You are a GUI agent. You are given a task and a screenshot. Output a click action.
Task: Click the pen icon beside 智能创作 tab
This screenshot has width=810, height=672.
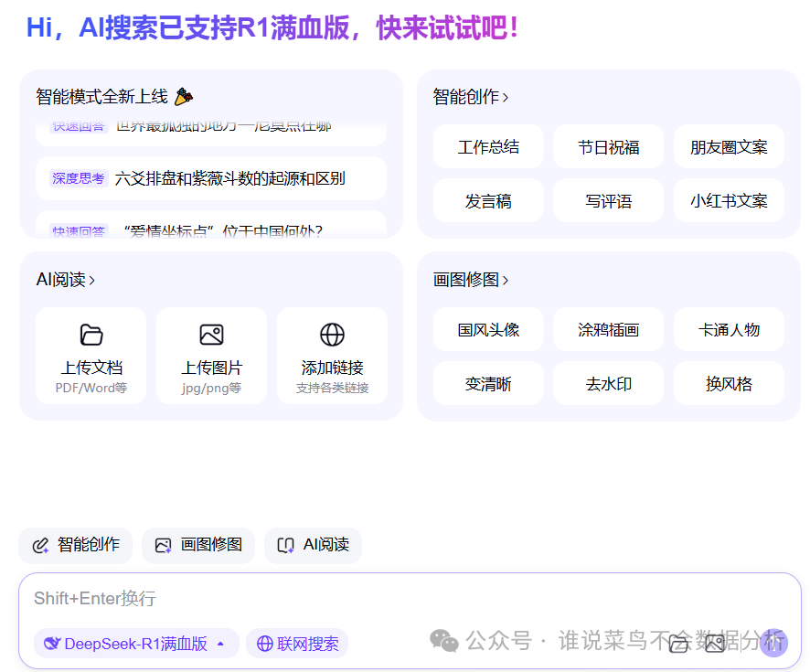[40, 546]
